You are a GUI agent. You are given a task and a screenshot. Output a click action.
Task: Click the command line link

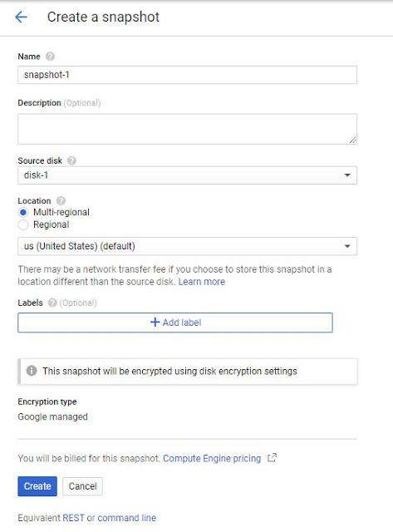tap(127, 518)
